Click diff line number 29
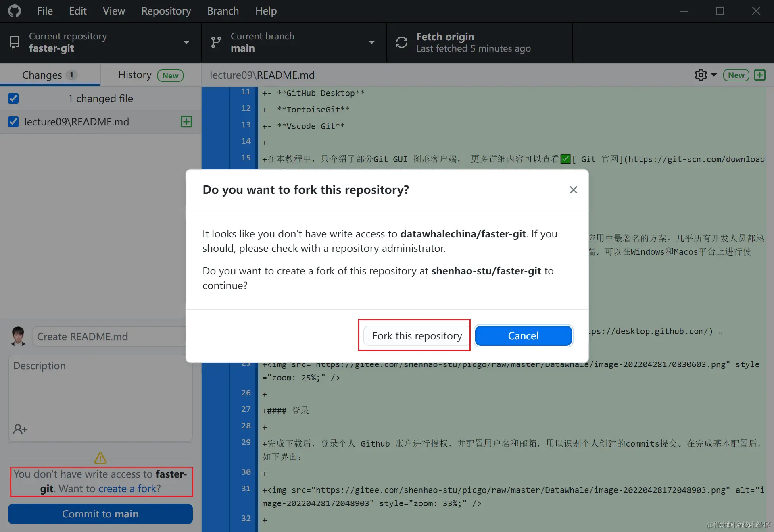 (x=246, y=442)
